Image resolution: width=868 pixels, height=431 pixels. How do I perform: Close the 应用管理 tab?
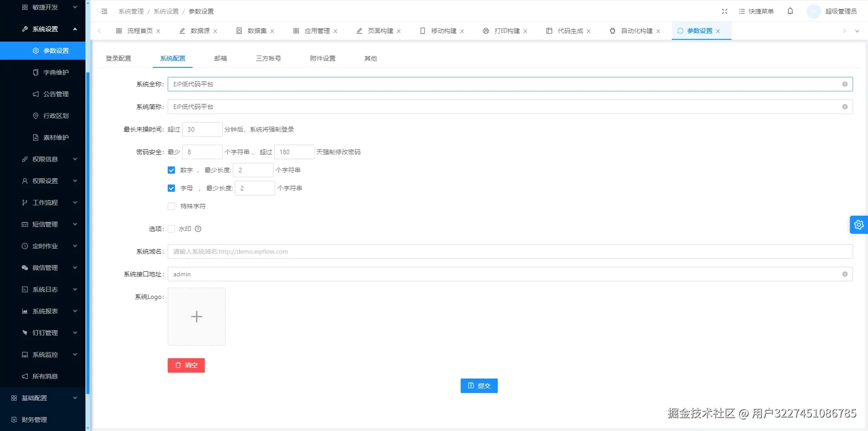(x=335, y=31)
